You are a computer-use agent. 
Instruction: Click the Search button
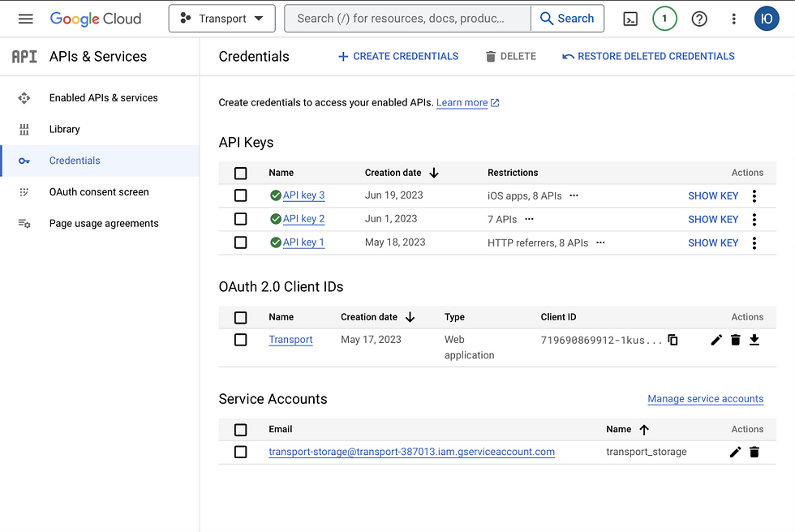(x=567, y=19)
